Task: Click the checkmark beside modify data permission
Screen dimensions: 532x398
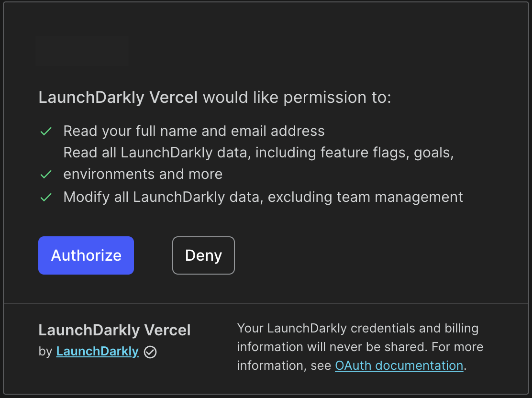Action: pos(46,197)
